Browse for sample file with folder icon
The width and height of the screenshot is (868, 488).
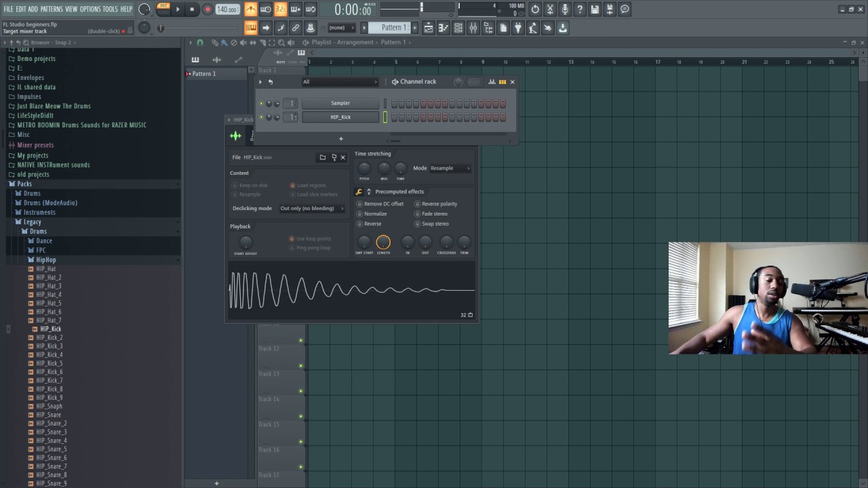point(323,157)
